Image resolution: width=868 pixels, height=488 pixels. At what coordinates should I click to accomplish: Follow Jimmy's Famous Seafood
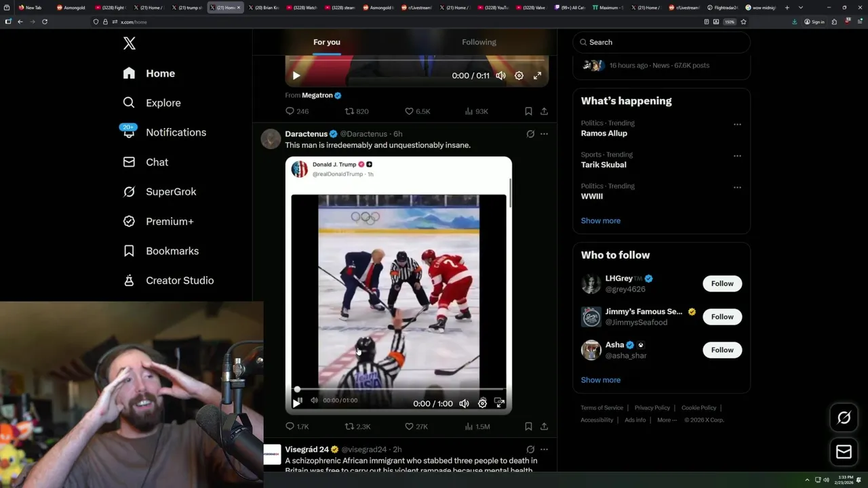[722, 317]
